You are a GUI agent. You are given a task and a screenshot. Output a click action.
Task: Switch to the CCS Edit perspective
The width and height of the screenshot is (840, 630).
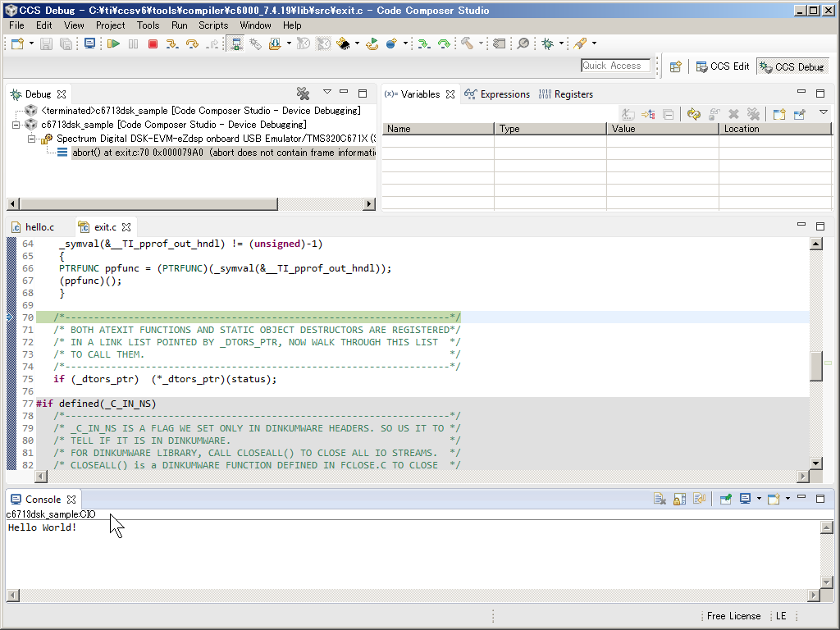[723, 66]
